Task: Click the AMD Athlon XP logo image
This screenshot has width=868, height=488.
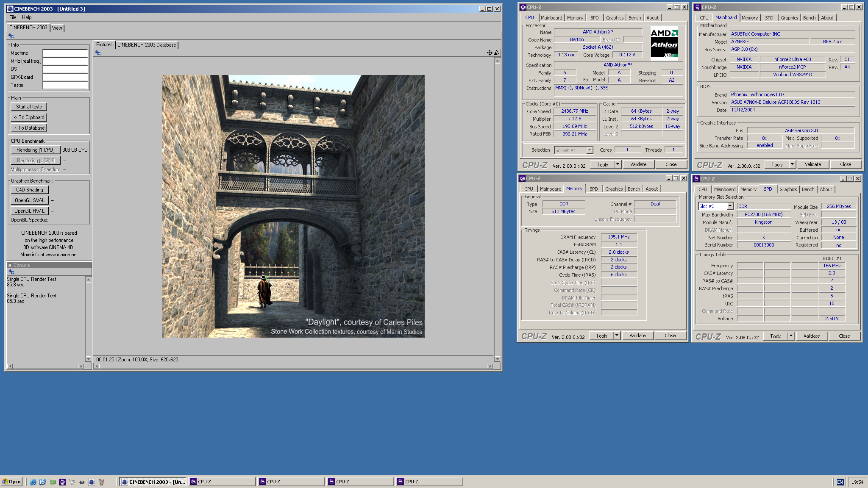Action: pyautogui.click(x=664, y=43)
